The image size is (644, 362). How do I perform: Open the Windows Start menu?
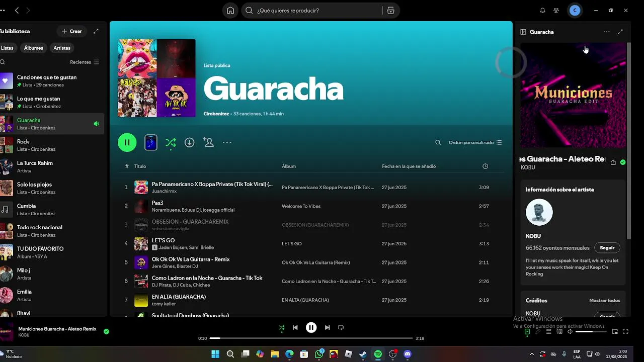click(215, 354)
